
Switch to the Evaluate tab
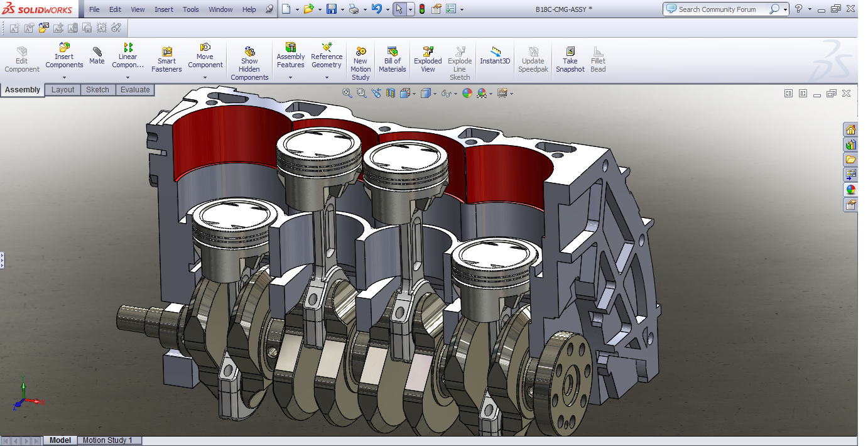[x=135, y=90]
